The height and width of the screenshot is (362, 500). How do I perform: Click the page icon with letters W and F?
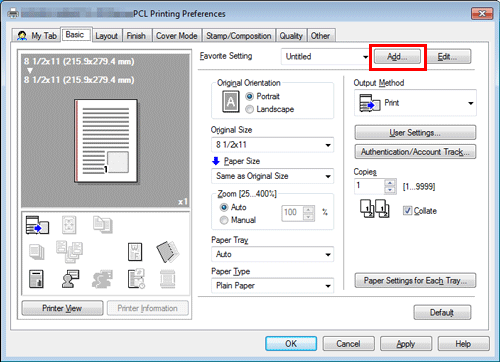pyautogui.click(x=135, y=252)
